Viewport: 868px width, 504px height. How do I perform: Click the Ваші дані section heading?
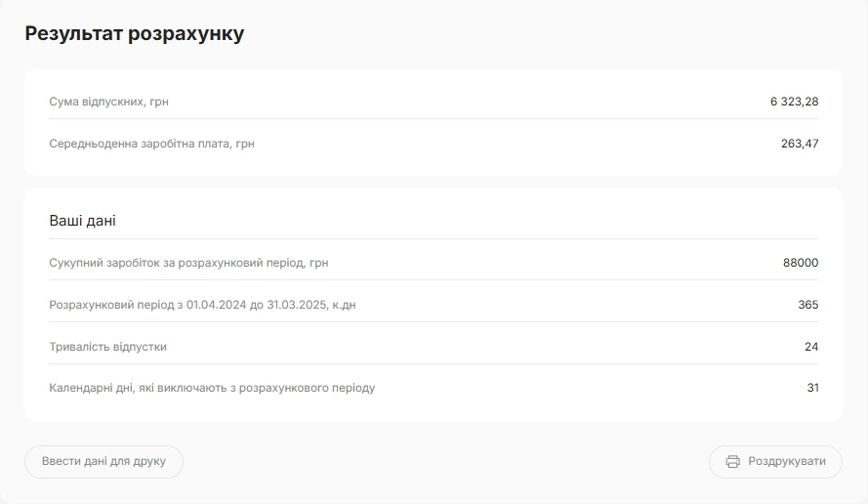(x=82, y=221)
